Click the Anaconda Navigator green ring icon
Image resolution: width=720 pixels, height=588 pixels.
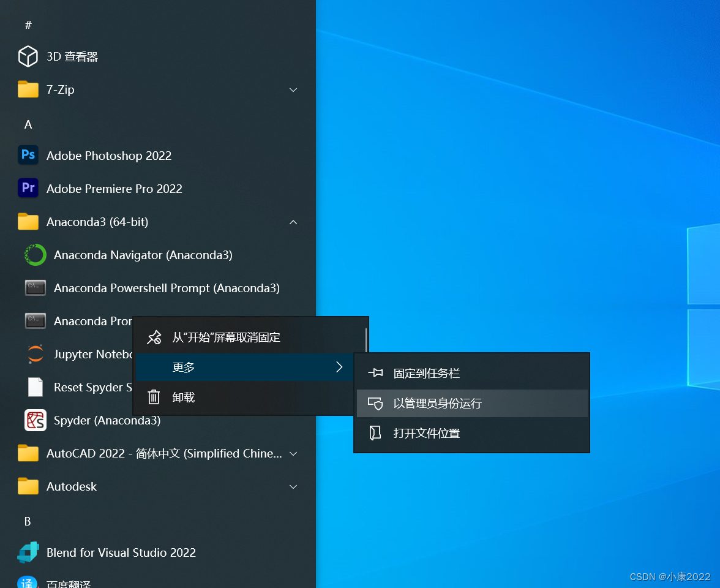36,255
